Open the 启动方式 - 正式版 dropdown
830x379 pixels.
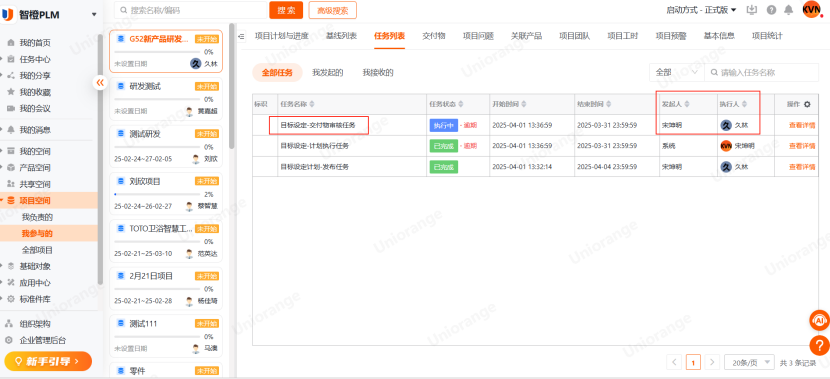(x=701, y=10)
